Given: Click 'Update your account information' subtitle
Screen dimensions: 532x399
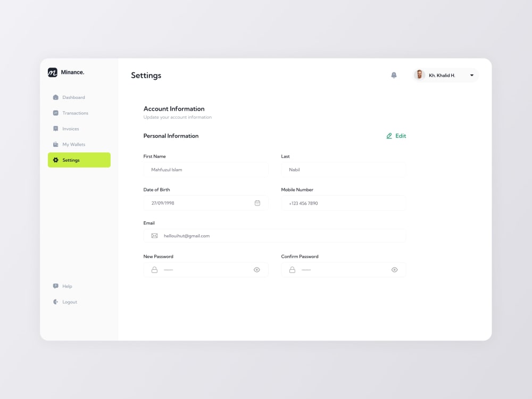Looking at the screenshot, I should (x=178, y=117).
